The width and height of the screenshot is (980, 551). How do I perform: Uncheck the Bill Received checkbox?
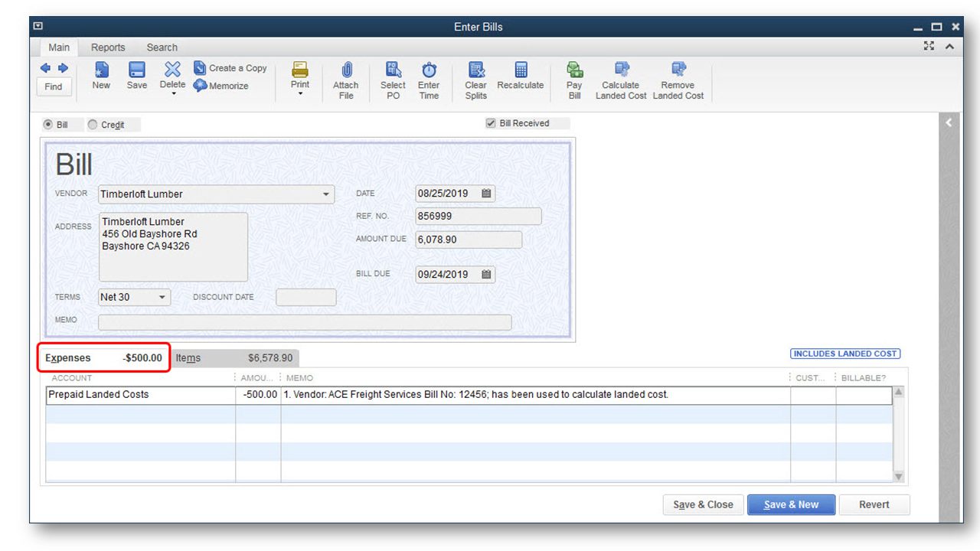click(491, 123)
